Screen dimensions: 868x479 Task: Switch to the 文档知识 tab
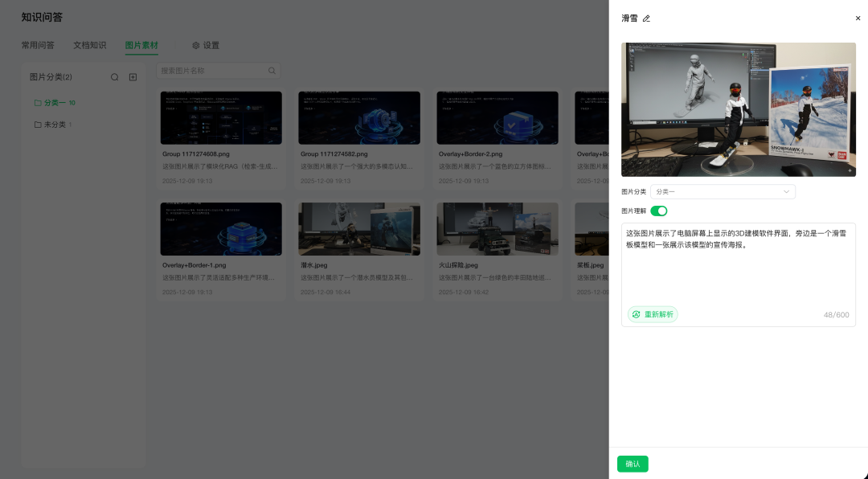[x=90, y=45]
